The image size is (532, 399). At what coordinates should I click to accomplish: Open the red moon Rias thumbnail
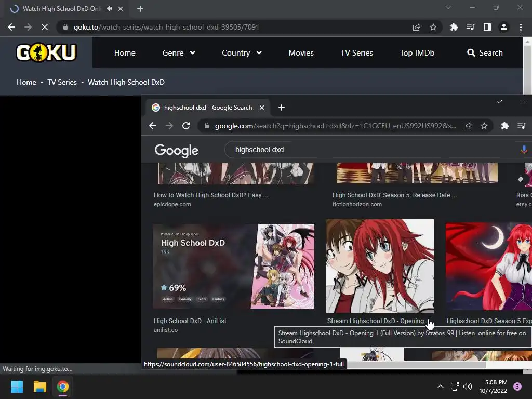[488, 266]
